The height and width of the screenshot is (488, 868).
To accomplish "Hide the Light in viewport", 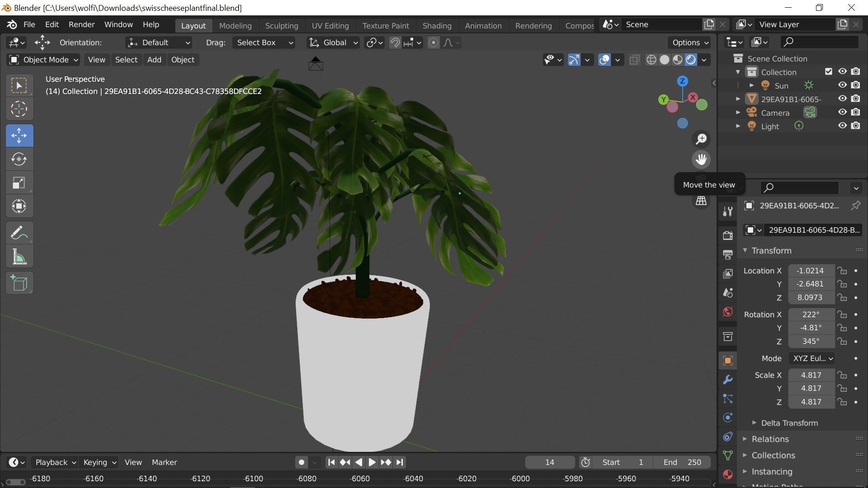I will tap(842, 126).
